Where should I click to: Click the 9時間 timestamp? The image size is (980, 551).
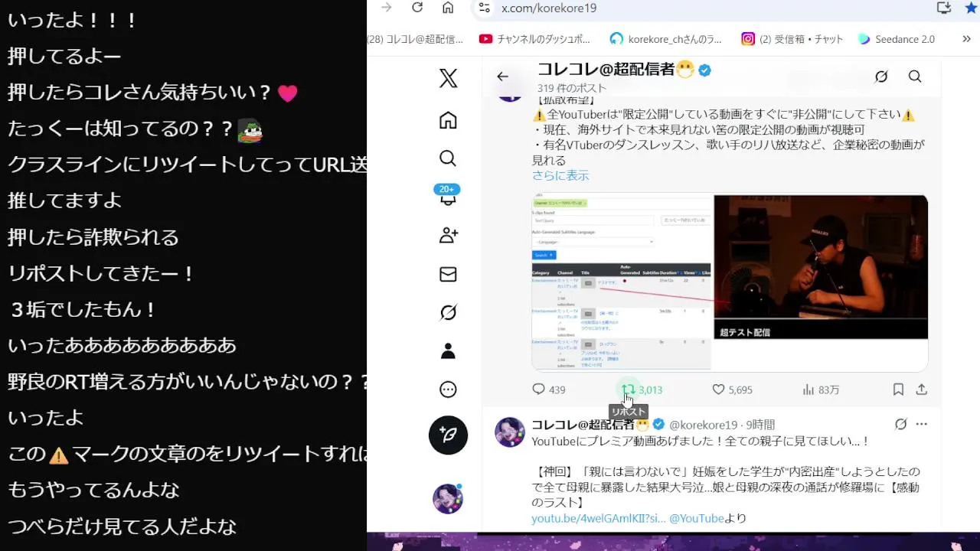pos(760,425)
